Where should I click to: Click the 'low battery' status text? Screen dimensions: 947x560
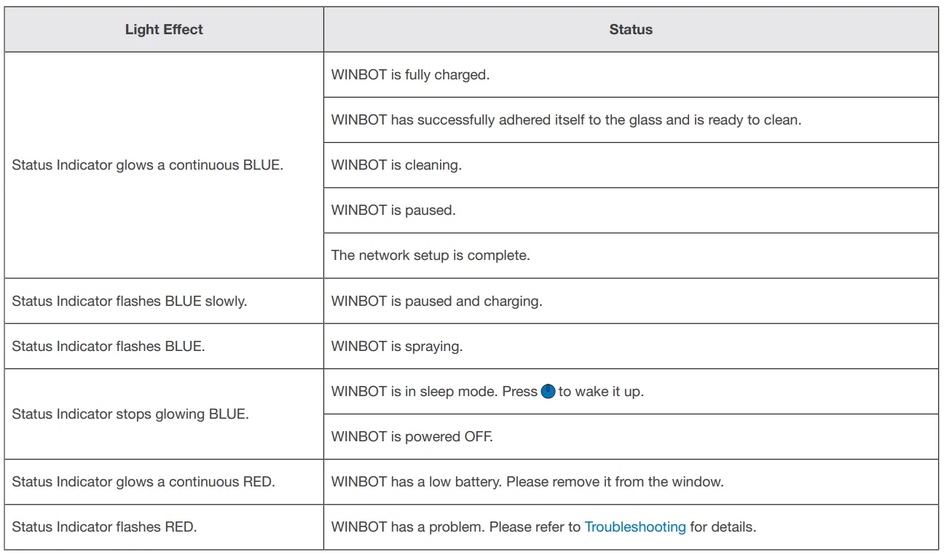[x=527, y=482]
